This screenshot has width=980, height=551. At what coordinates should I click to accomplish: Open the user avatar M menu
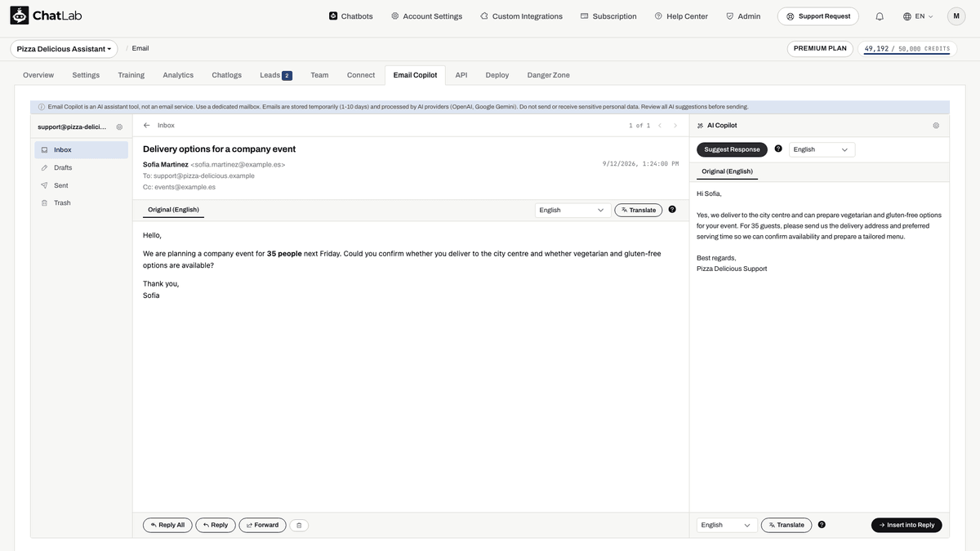tap(956, 16)
